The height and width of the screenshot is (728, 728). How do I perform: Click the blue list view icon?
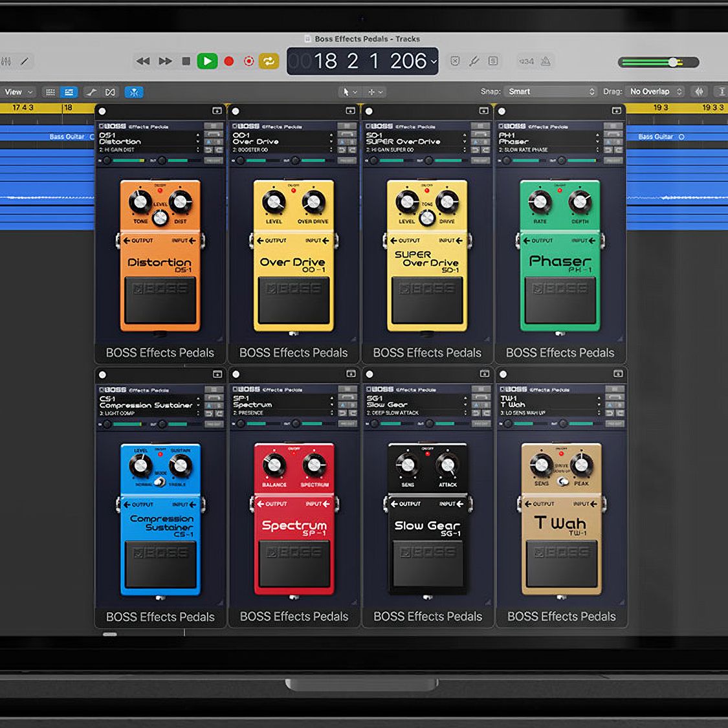(69, 92)
